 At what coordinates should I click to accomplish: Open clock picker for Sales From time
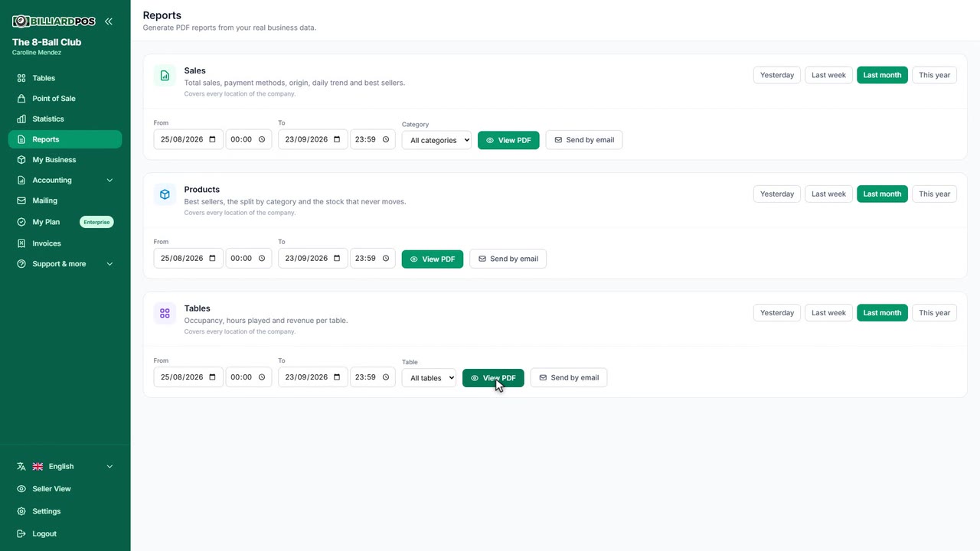[261, 139]
